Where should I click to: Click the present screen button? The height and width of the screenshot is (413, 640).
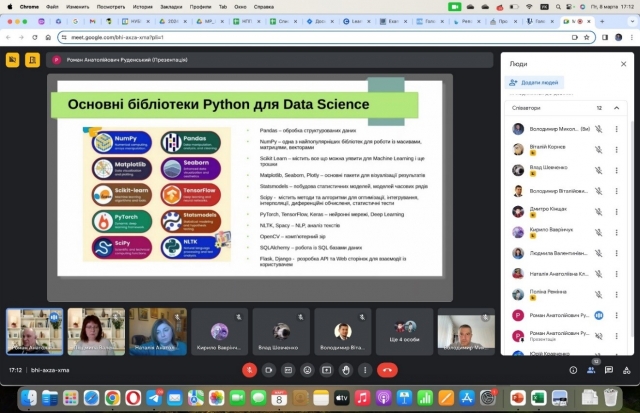(x=327, y=369)
